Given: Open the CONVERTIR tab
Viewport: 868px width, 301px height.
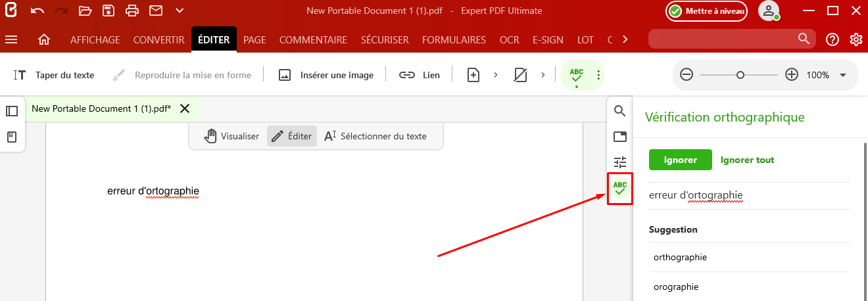Looking at the screenshot, I should (158, 40).
